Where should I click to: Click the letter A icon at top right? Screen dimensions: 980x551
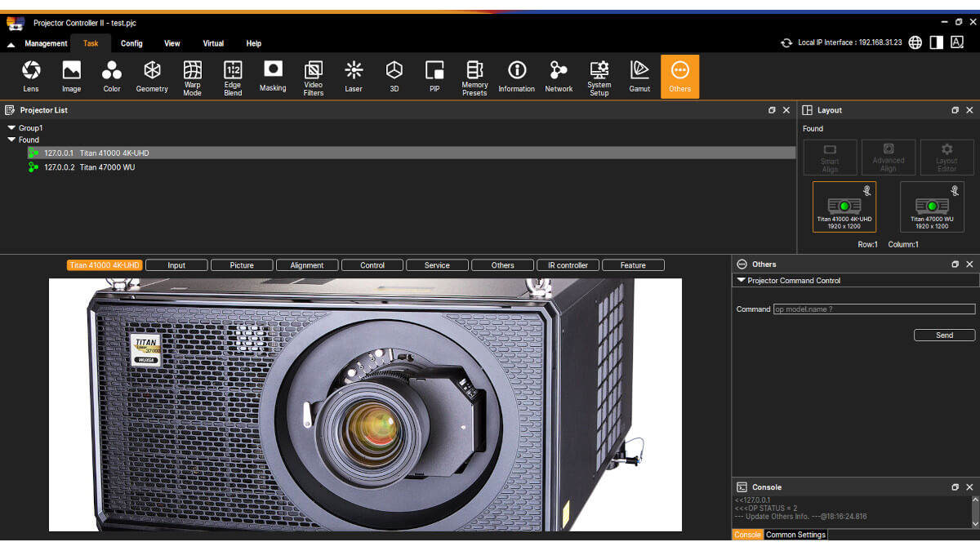tap(957, 42)
